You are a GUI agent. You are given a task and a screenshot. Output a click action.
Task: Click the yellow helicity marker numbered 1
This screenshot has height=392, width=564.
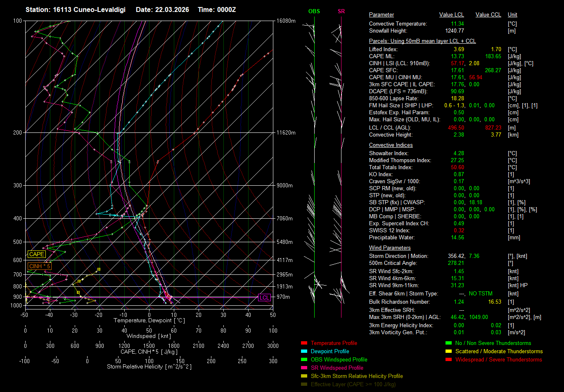[78, 293]
